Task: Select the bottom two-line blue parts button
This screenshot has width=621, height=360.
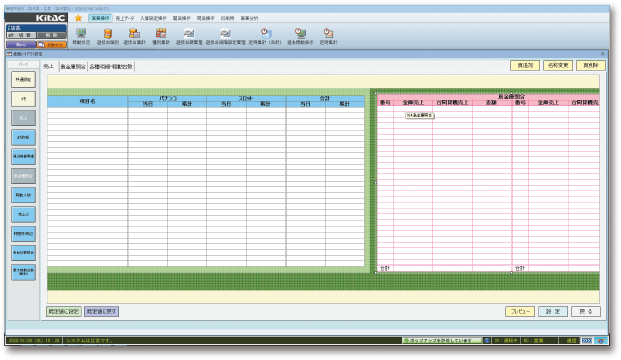Action: click(23, 272)
